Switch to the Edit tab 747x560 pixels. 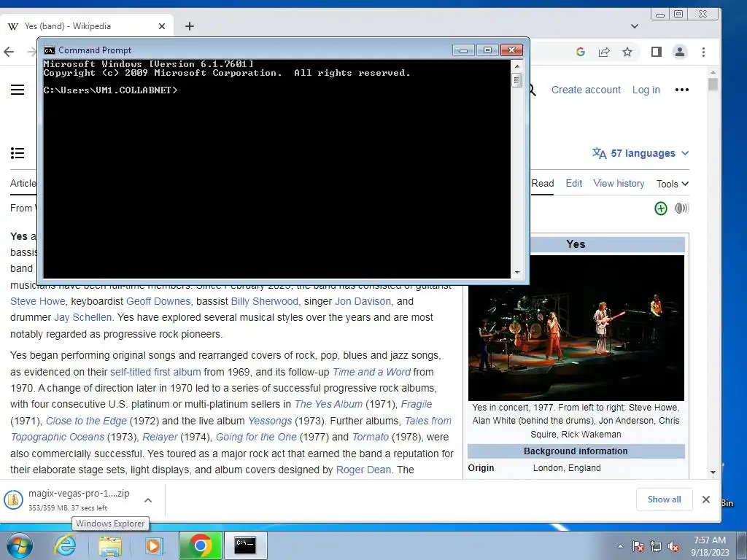[574, 183]
